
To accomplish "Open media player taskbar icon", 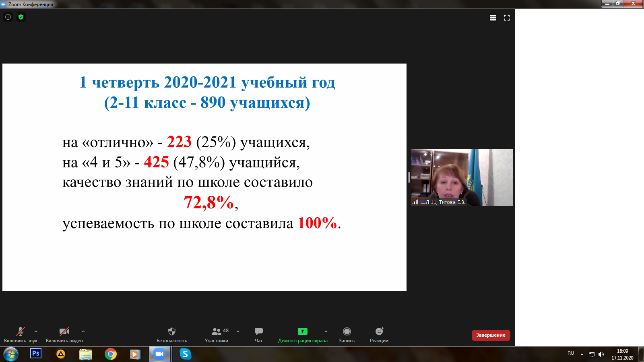I will click(x=135, y=354).
